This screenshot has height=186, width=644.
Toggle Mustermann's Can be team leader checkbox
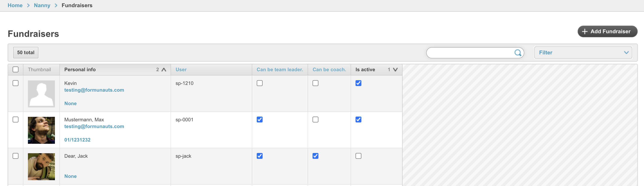point(259,120)
